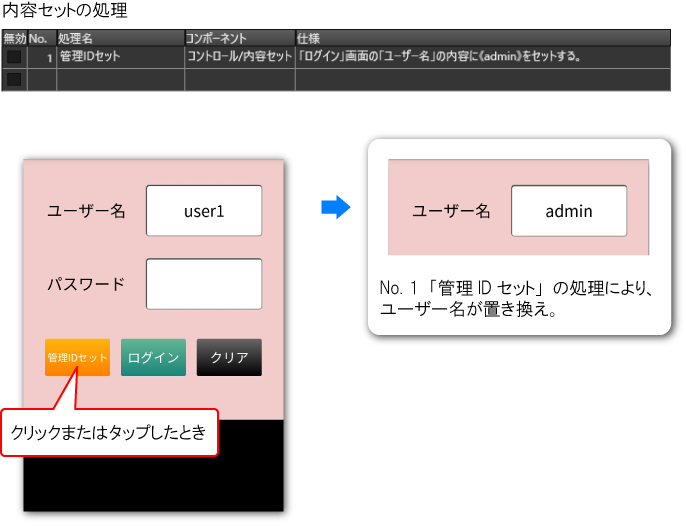Click the ユーザー名 label beside user1

86,211
